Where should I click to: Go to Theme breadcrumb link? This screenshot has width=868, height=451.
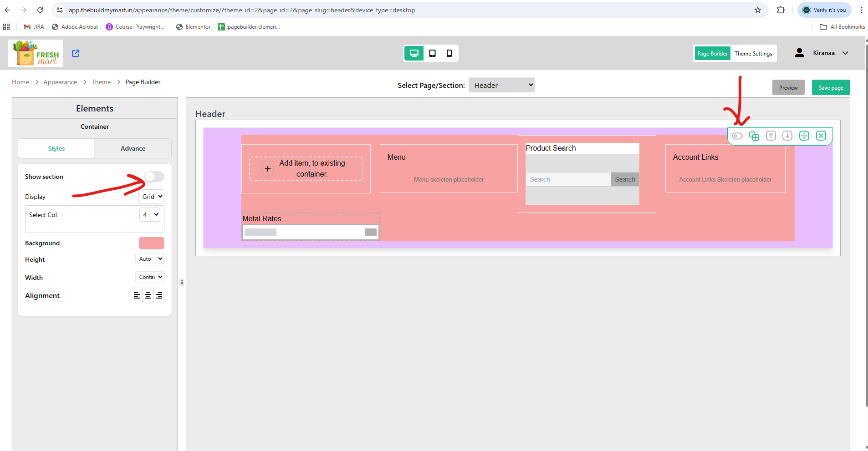click(101, 82)
